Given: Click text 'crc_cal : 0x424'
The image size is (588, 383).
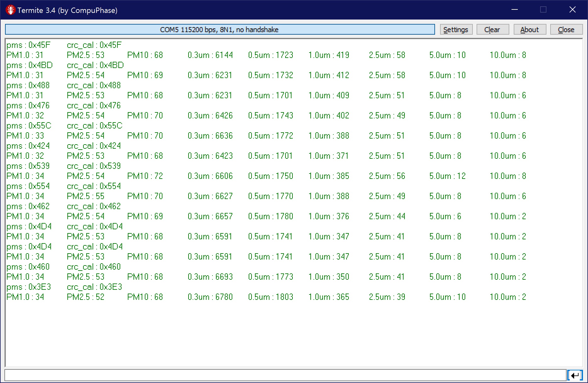Looking at the screenshot, I should coord(94,146).
